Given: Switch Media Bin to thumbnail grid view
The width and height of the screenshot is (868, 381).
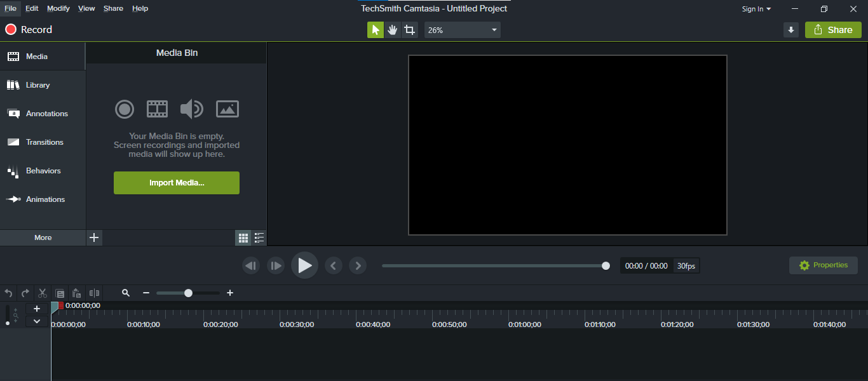Looking at the screenshot, I should [x=243, y=238].
